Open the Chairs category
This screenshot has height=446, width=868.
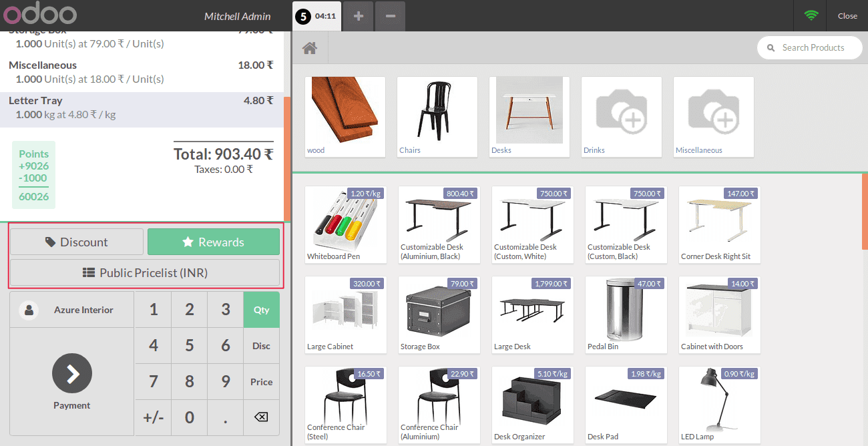pos(437,117)
